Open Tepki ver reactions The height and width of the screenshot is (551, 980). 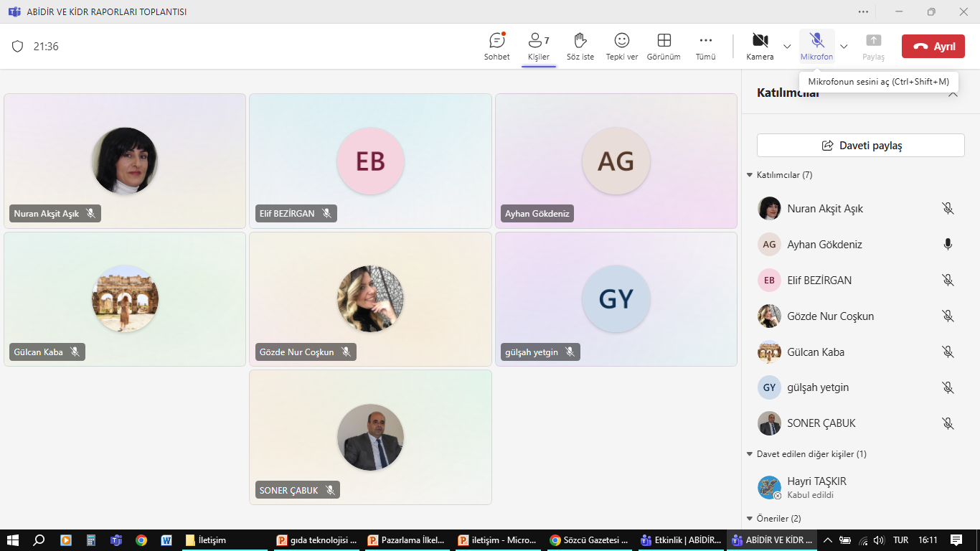pyautogui.click(x=622, y=47)
